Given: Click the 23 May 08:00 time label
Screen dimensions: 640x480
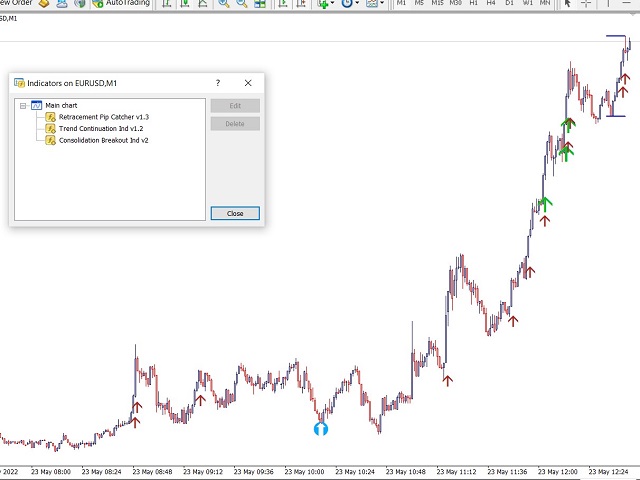Looking at the screenshot, I should 51,472.
